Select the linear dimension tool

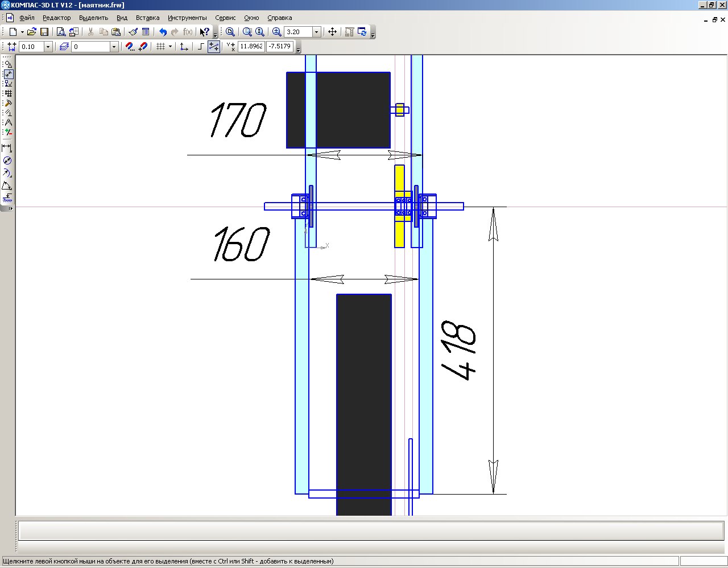pos(7,148)
